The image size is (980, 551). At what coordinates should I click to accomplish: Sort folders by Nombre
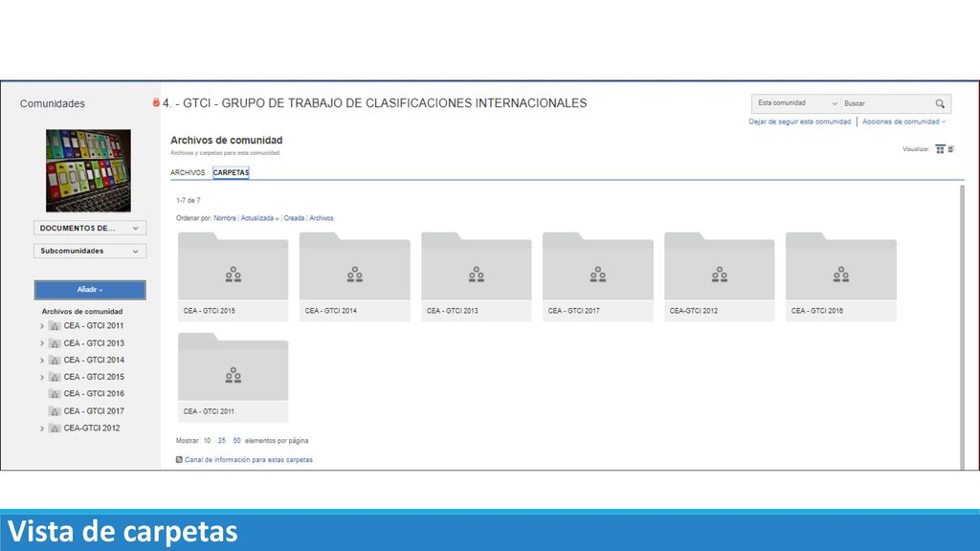tap(225, 219)
